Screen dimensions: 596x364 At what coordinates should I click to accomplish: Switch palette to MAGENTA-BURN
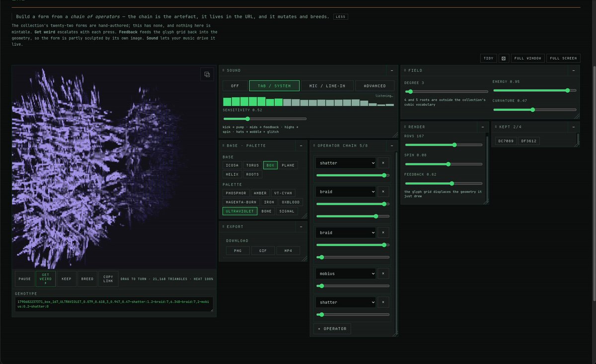click(241, 202)
